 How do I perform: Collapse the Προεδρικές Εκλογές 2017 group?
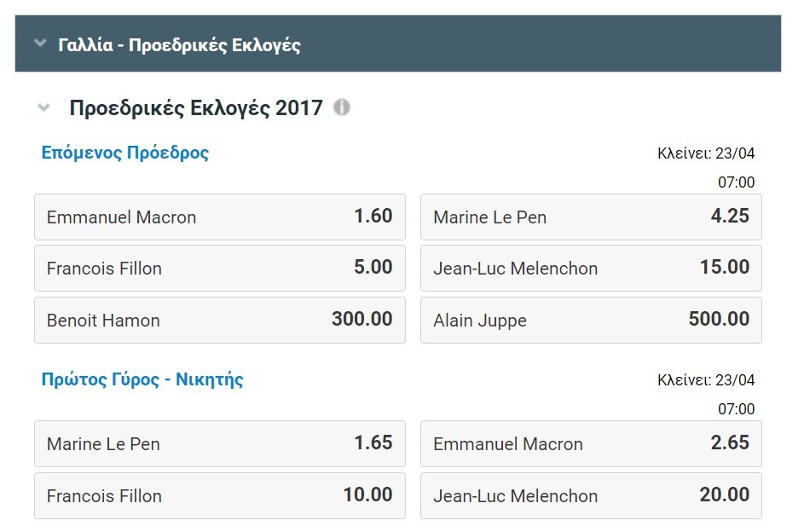point(43,108)
